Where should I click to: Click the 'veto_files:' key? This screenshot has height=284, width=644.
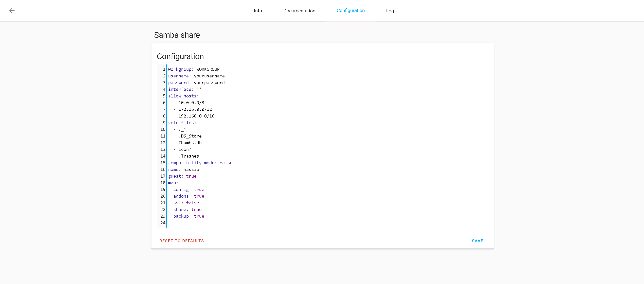click(182, 123)
